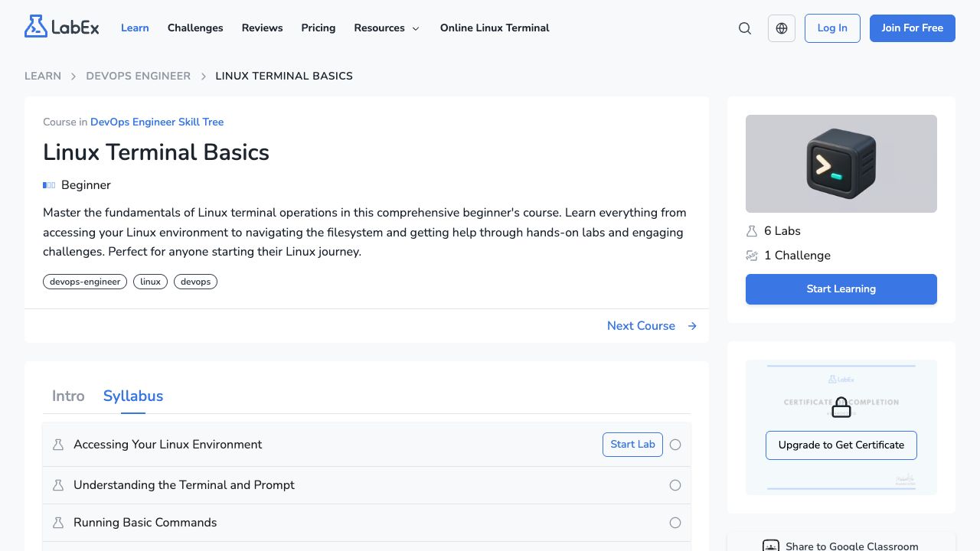Click the Beginner difficulty level indicator
Viewport: 980px width, 551px height.
49,185
